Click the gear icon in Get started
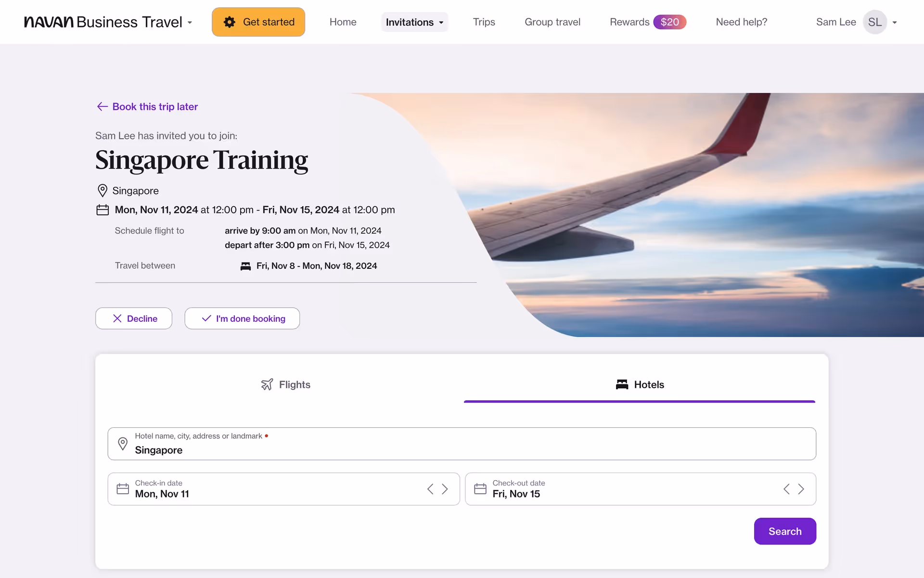This screenshot has width=924, height=578. [x=230, y=22]
